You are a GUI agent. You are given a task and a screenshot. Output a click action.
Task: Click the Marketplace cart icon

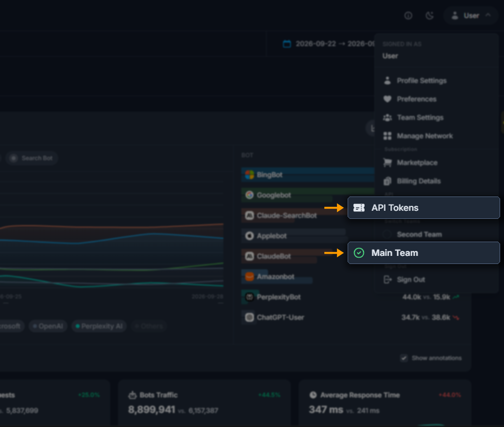point(387,163)
